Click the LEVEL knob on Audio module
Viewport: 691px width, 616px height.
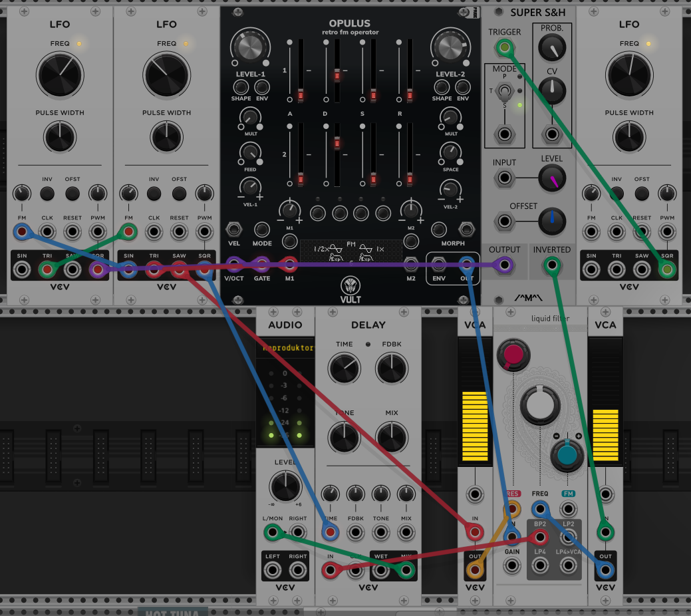click(x=285, y=486)
